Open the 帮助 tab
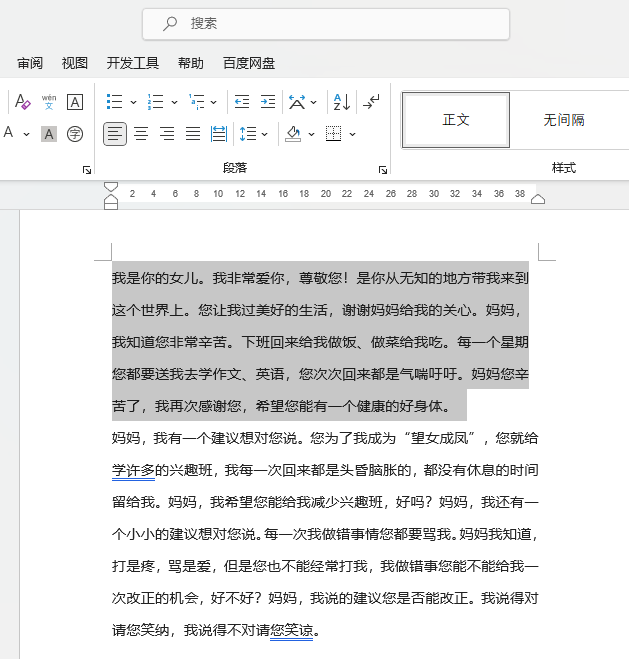Image resolution: width=629 pixels, height=659 pixels. tap(191, 63)
